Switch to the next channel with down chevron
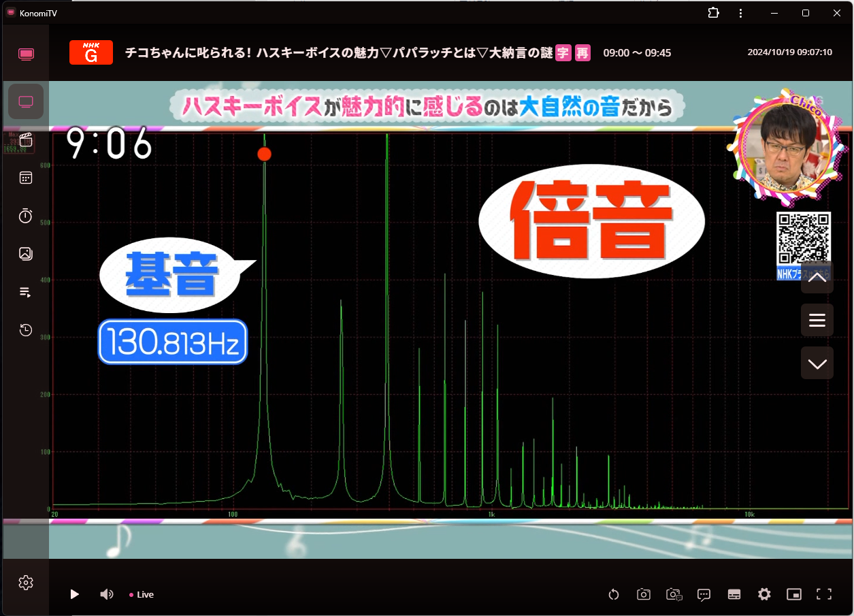The width and height of the screenshot is (854, 616). (x=817, y=363)
